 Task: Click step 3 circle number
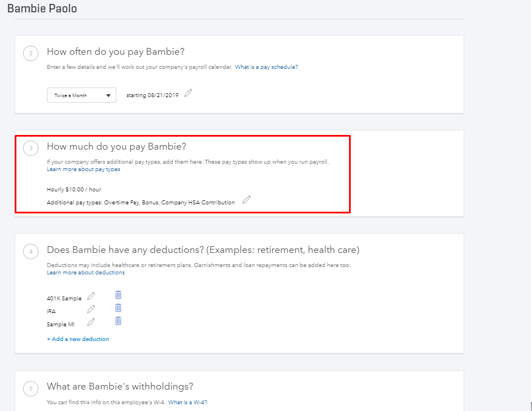point(31,148)
